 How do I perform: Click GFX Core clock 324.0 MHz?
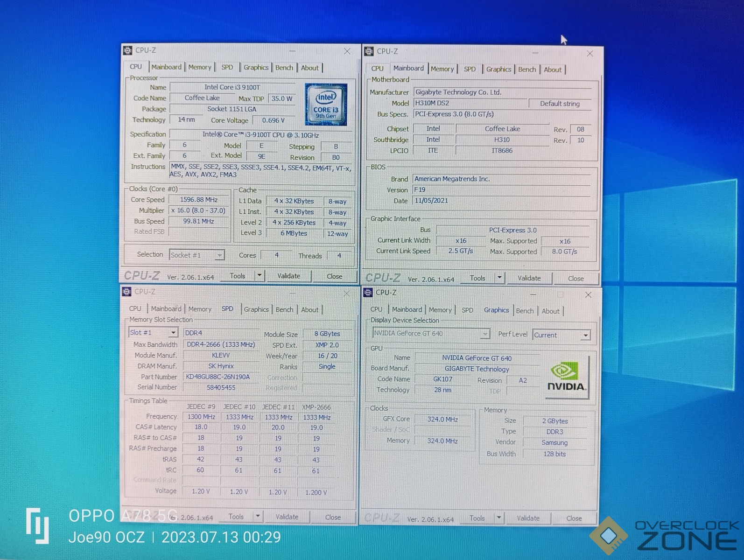click(x=442, y=419)
